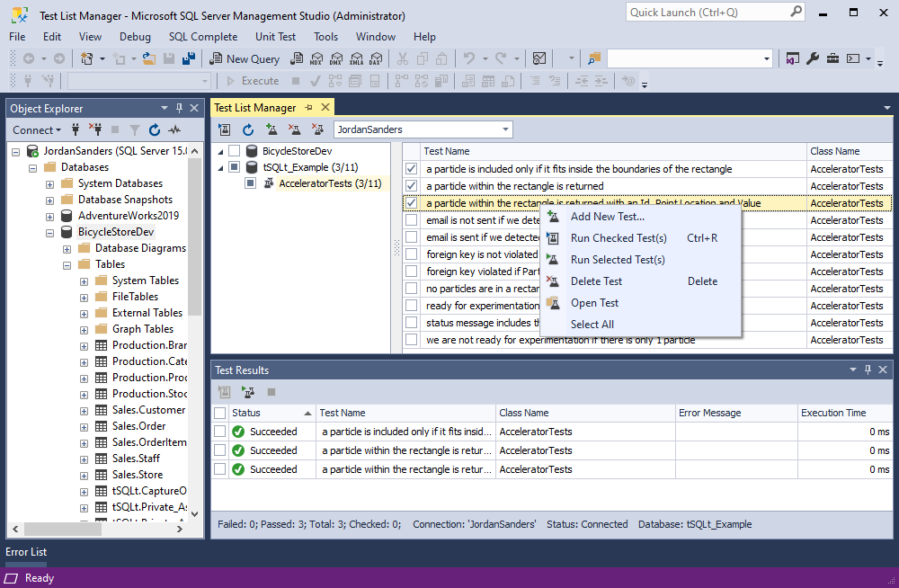899x588 pixels.
Task: Click the Find in Files toolbar icon
Action: pos(594,58)
